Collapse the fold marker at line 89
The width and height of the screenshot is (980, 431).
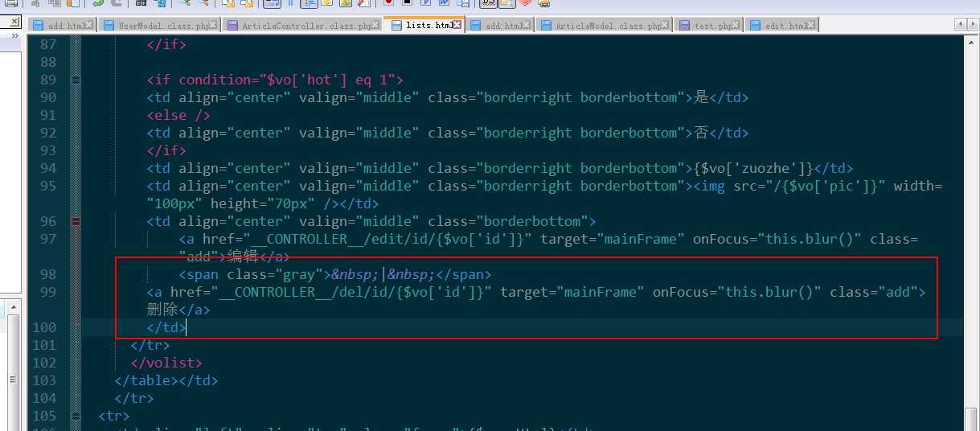(76, 80)
